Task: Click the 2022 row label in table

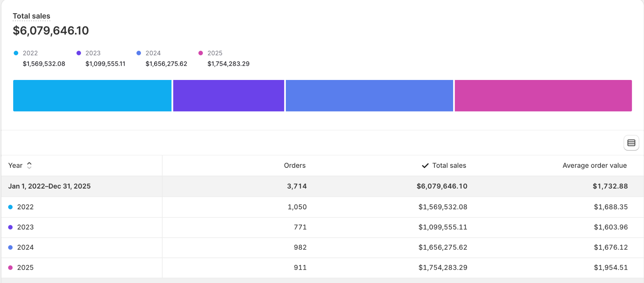Action: (x=25, y=207)
